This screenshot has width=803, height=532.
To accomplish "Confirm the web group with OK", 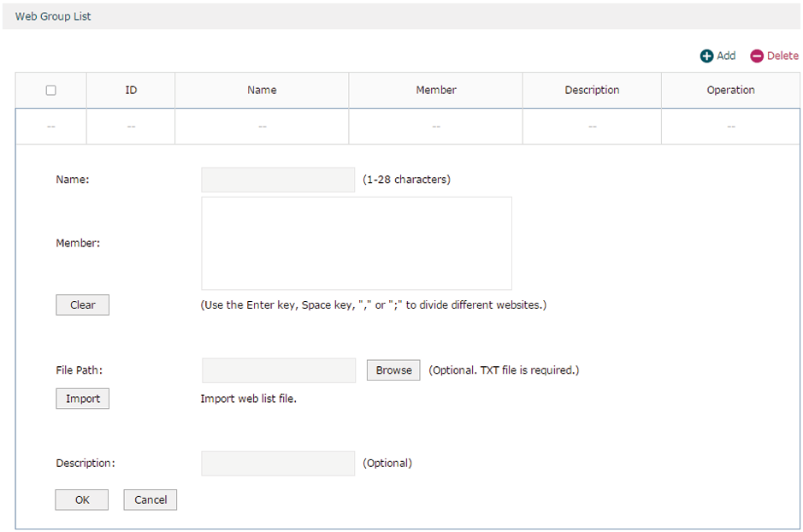I will [82, 499].
